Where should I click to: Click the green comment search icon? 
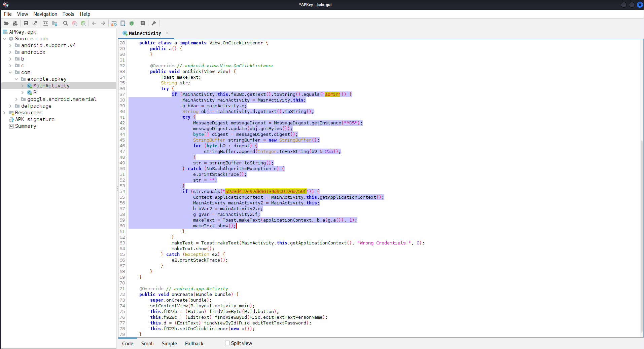pyautogui.click(x=83, y=23)
